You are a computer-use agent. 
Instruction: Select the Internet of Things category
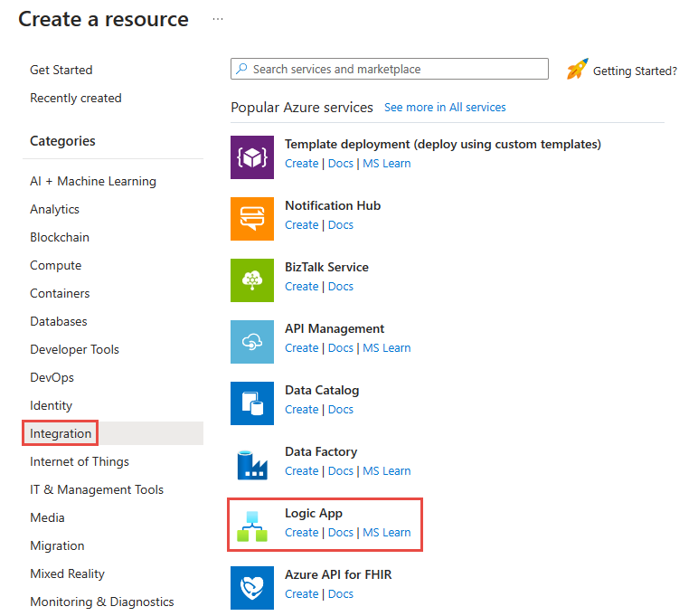tap(79, 461)
